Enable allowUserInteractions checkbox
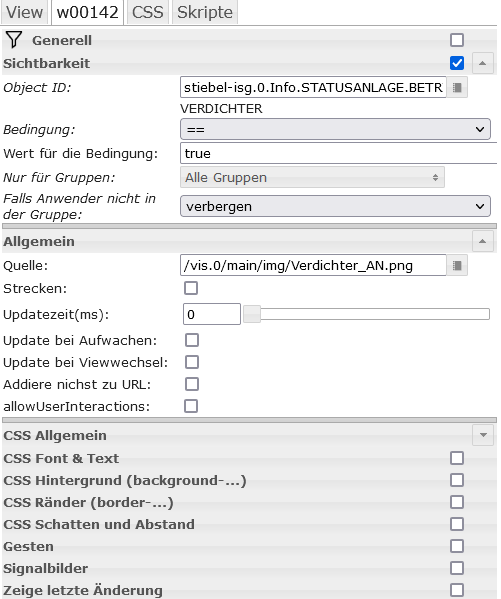The width and height of the screenshot is (501, 599). (x=191, y=406)
